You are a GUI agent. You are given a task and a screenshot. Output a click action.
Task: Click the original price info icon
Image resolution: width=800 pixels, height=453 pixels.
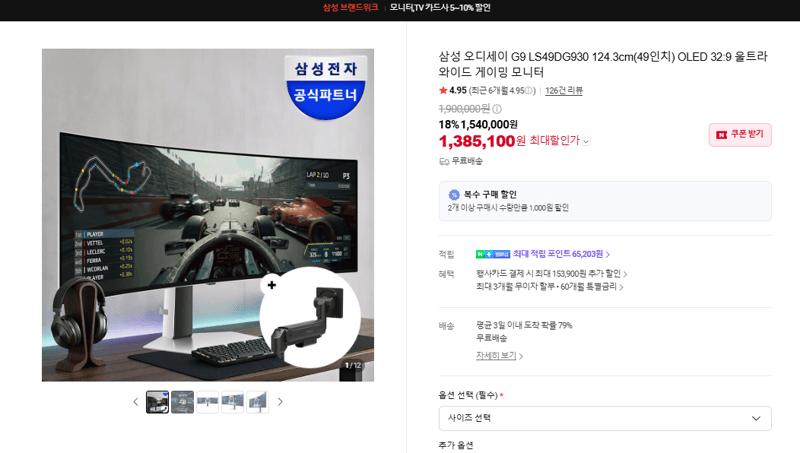[497, 109]
